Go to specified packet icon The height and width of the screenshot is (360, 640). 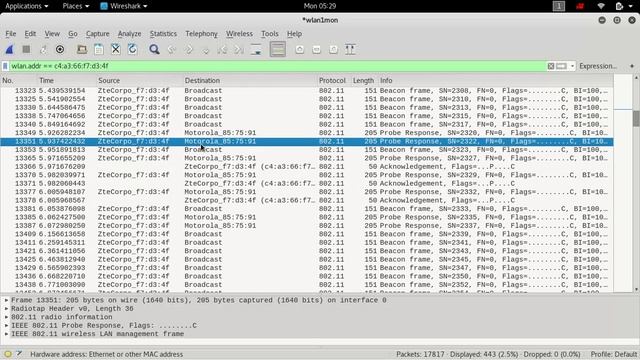[206, 49]
